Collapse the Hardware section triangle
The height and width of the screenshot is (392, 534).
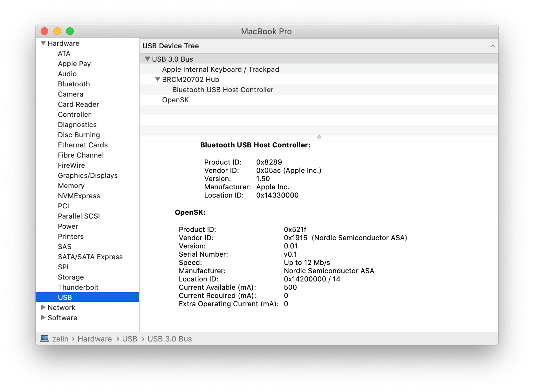(43, 43)
